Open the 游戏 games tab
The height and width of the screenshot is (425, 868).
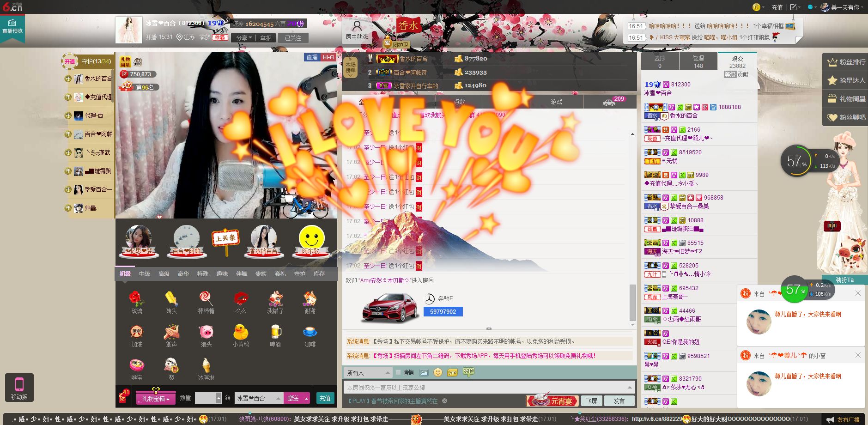(x=556, y=102)
